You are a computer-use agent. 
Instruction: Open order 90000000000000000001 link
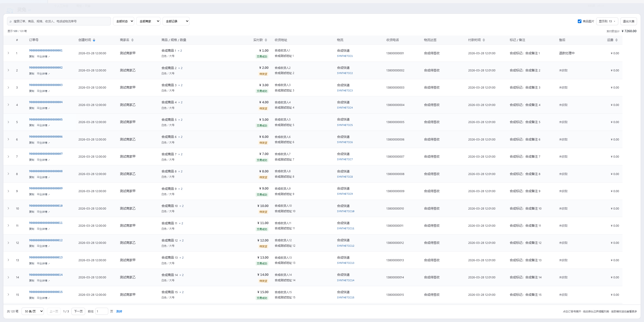click(46, 50)
